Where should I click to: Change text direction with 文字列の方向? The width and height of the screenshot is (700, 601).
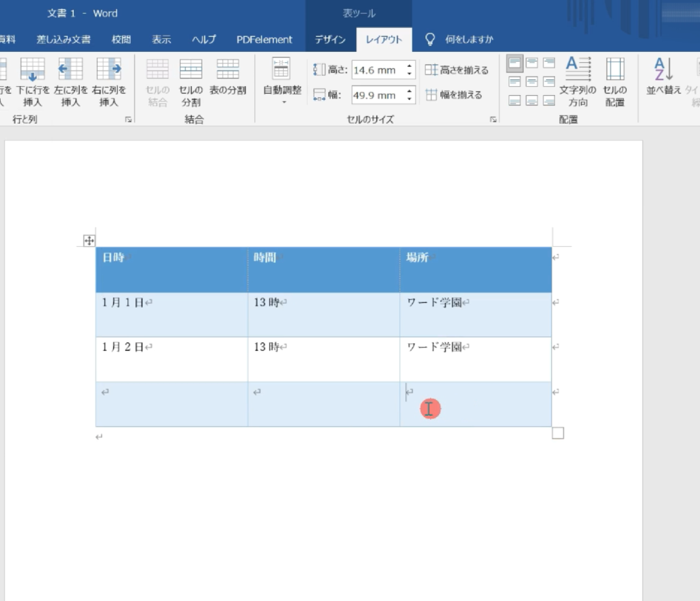[578, 70]
